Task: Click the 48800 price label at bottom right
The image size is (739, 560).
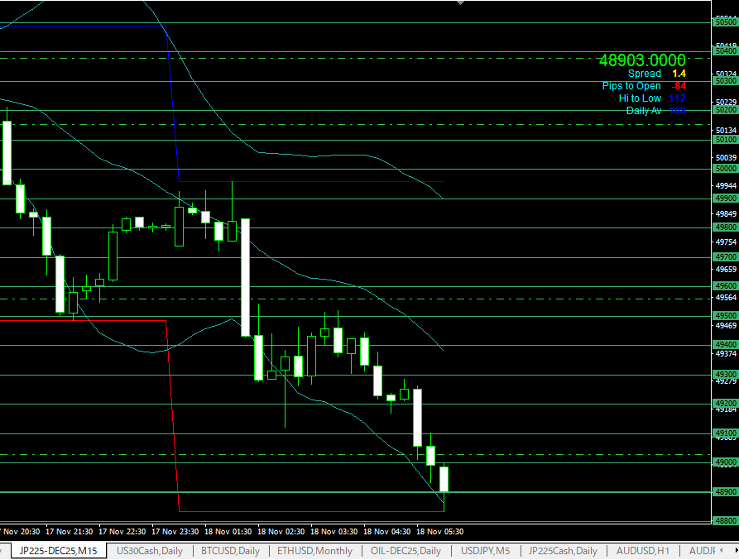Action: tap(725, 521)
